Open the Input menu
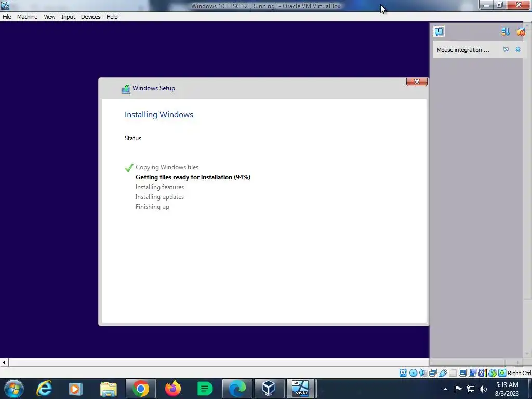Image resolution: width=532 pixels, height=399 pixels. 68,17
